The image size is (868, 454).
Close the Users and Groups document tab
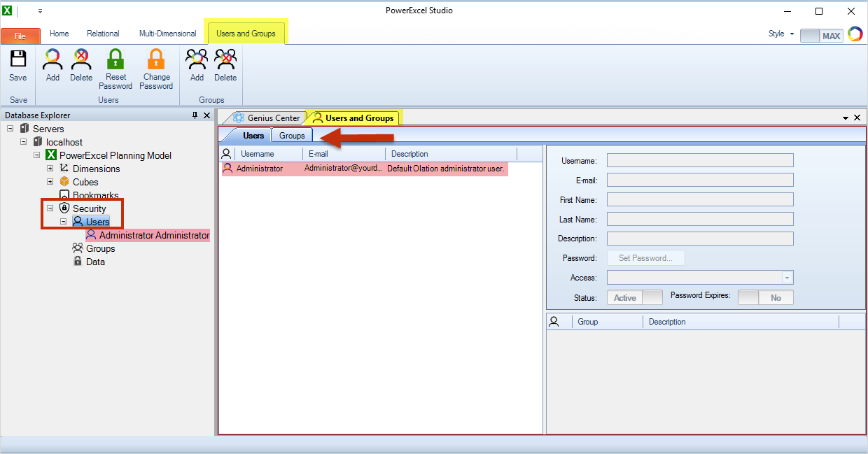[x=857, y=118]
